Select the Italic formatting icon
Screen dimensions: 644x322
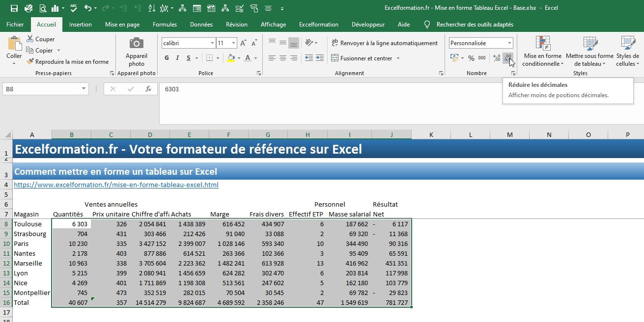tap(177, 57)
